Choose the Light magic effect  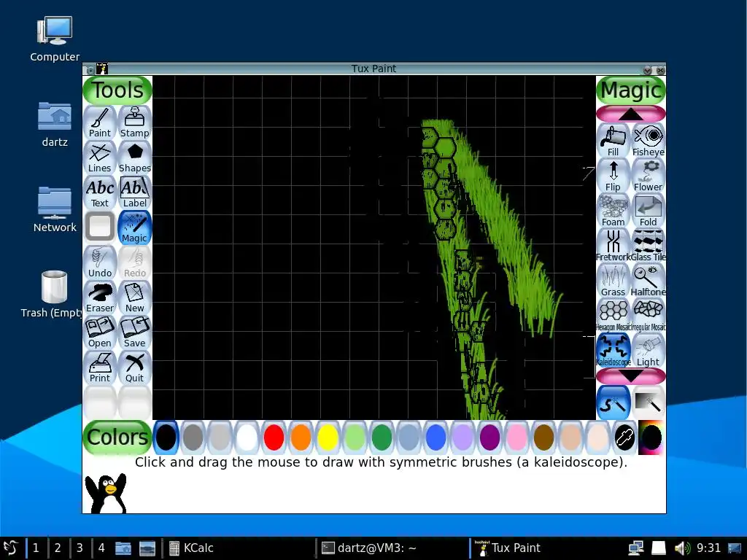[648, 351]
